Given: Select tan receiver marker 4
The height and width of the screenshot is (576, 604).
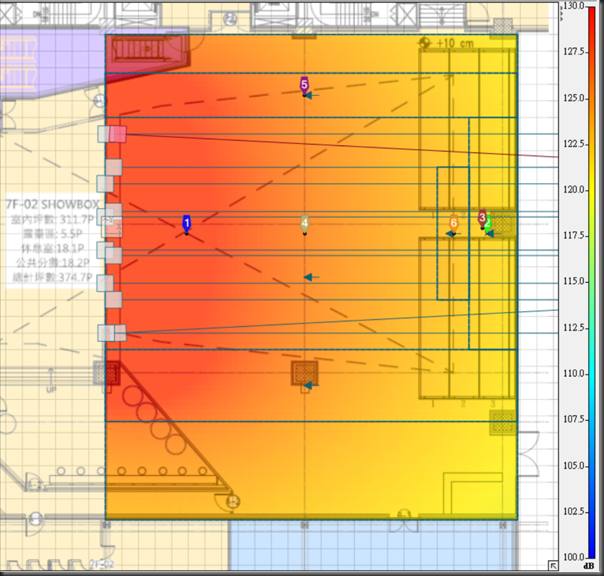Looking at the screenshot, I should [305, 224].
